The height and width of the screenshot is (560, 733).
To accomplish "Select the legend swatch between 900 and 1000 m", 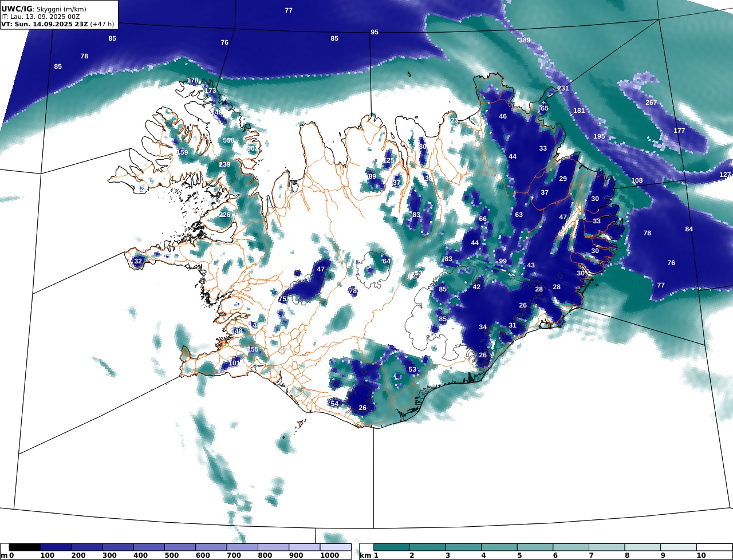I will point(304,547).
